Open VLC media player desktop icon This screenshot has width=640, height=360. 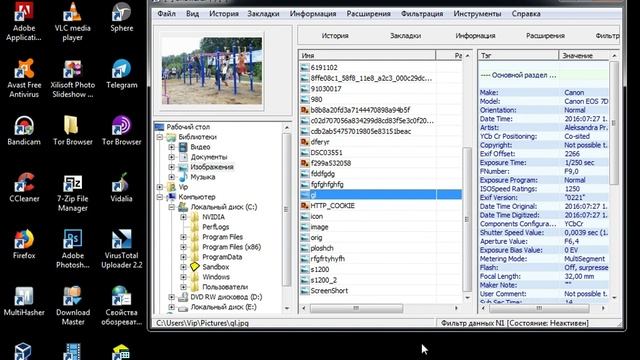(x=73, y=20)
